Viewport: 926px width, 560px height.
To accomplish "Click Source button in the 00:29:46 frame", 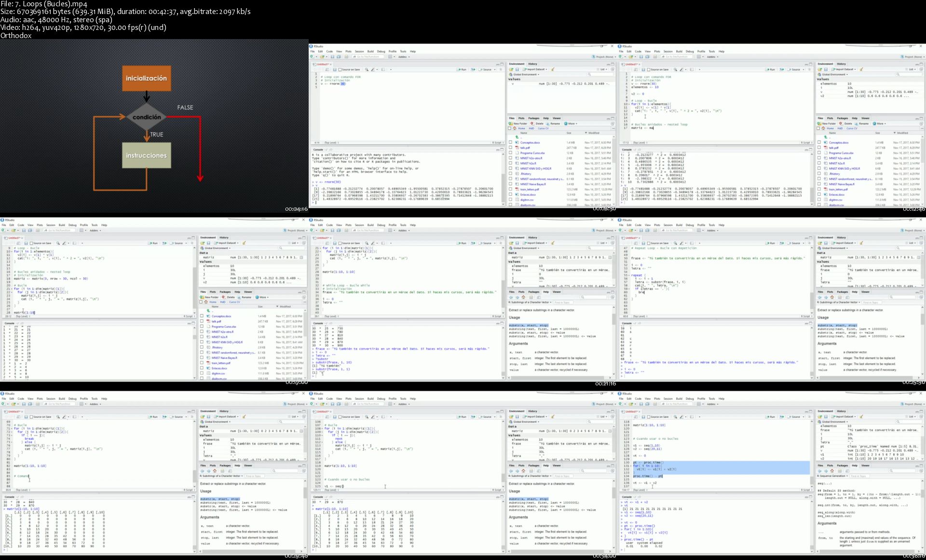I will tap(177, 417).
